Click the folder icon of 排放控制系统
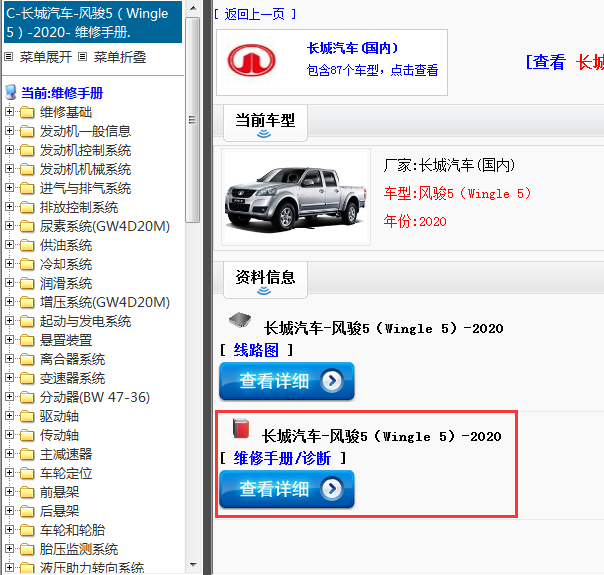This screenshot has height=575, width=604. [27, 207]
